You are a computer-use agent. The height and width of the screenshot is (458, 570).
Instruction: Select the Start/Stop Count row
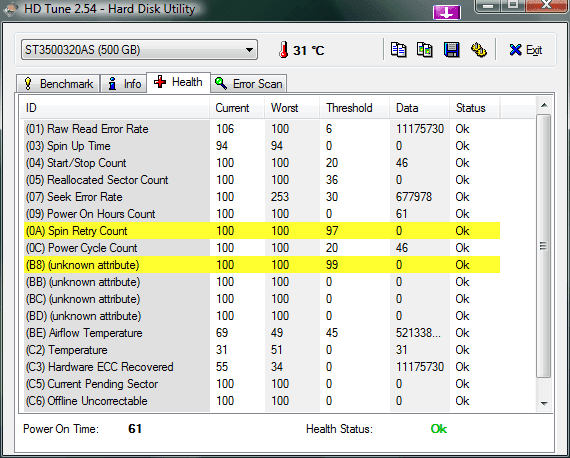(x=262, y=163)
